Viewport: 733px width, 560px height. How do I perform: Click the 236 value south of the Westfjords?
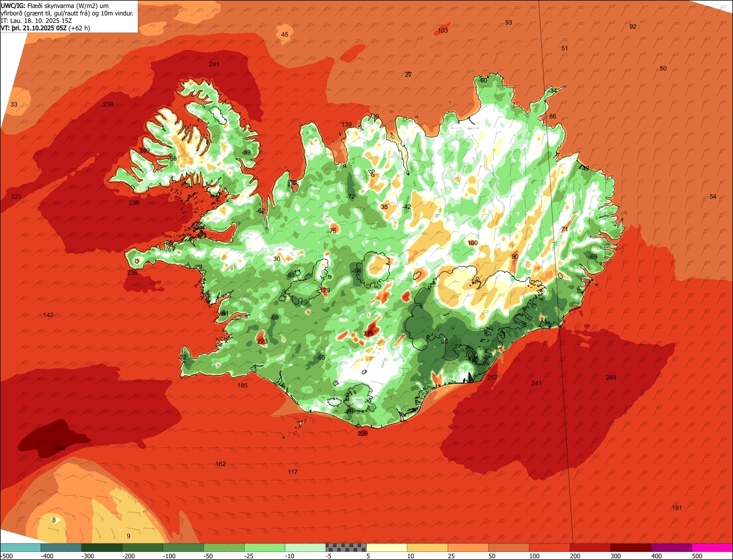134,203
